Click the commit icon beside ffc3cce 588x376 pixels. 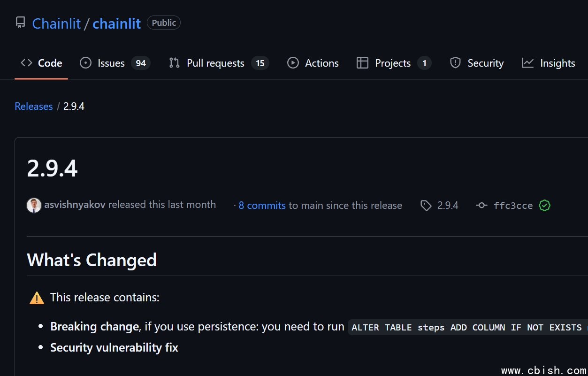[x=481, y=206]
